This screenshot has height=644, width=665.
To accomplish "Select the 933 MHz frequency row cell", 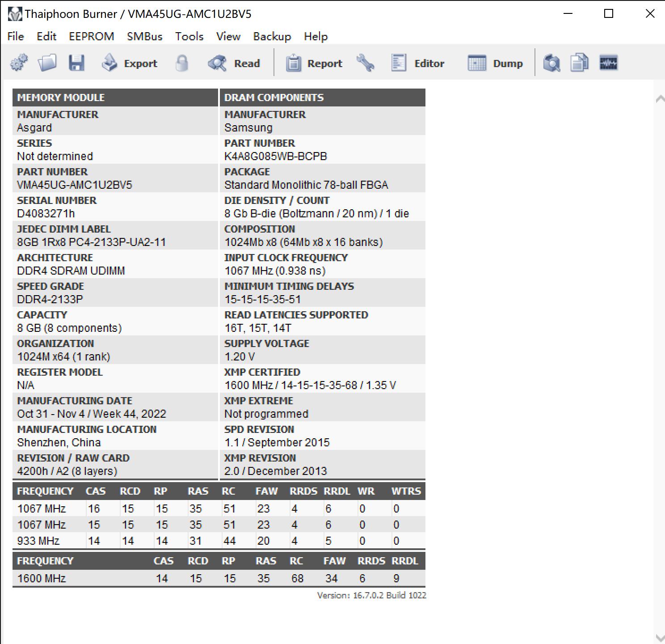I will point(38,541).
